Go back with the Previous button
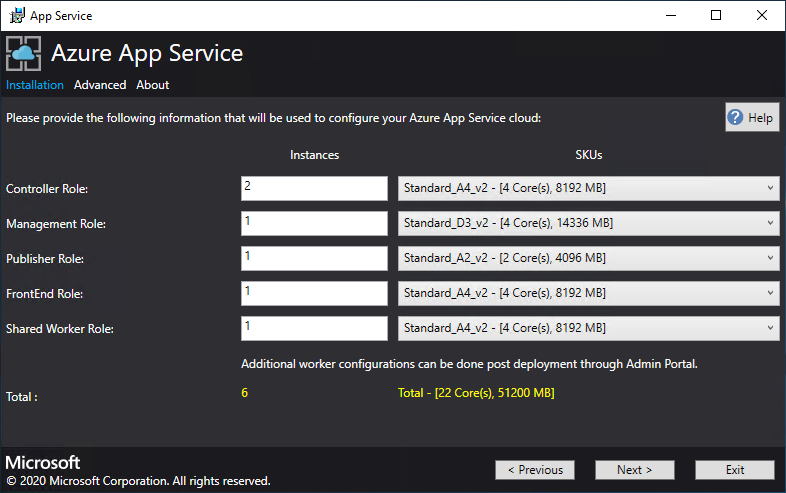Screen dimensions: 786x493 click(535, 470)
